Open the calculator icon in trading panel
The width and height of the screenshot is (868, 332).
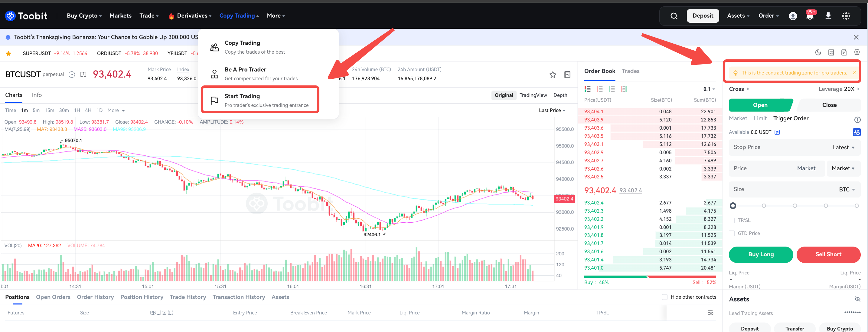click(831, 52)
